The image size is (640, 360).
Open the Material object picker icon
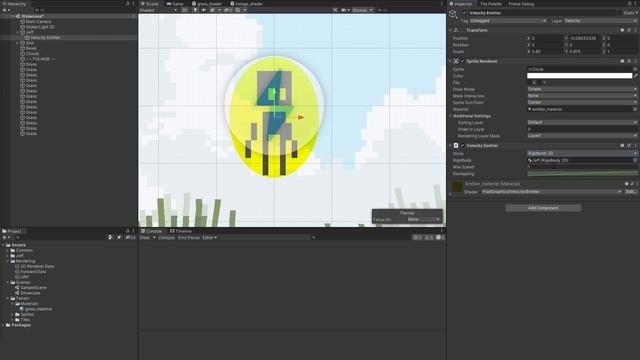[x=635, y=109]
